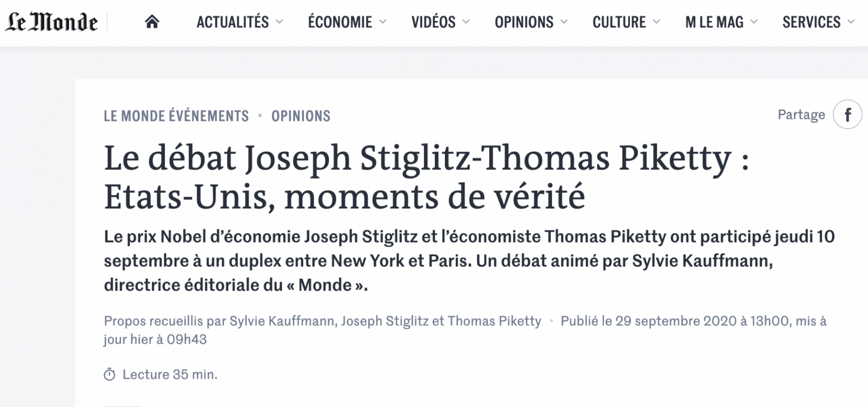Follow the Le Monde Événements breadcrumb
Image resolution: width=868 pixels, height=407 pixels.
click(176, 116)
